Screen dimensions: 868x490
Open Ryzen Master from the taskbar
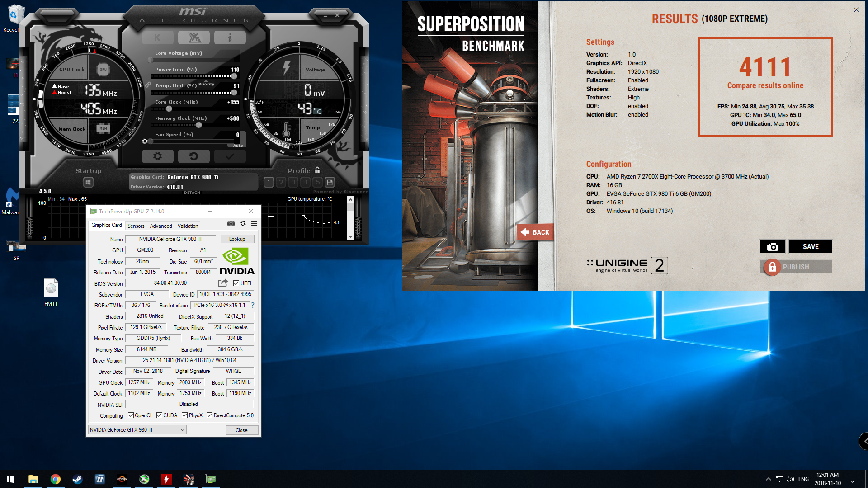pos(122,480)
